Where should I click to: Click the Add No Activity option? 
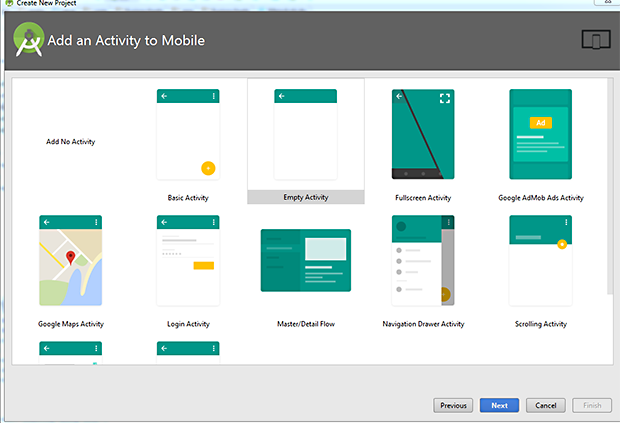pos(70,142)
